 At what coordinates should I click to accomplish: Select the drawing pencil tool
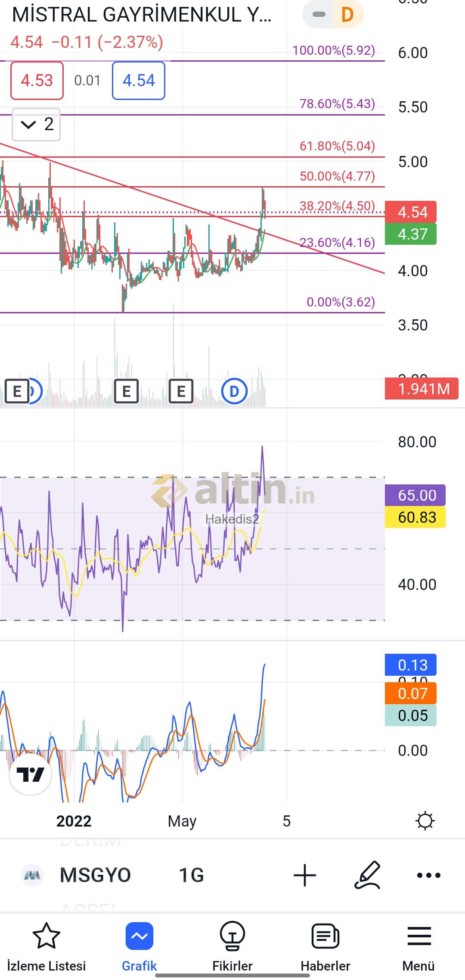pyautogui.click(x=367, y=875)
